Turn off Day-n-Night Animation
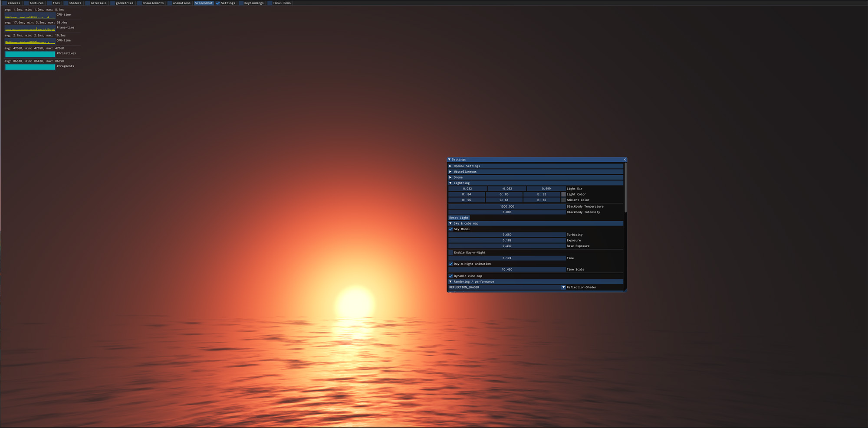Screen dimensions: 868x428 click(x=451, y=264)
